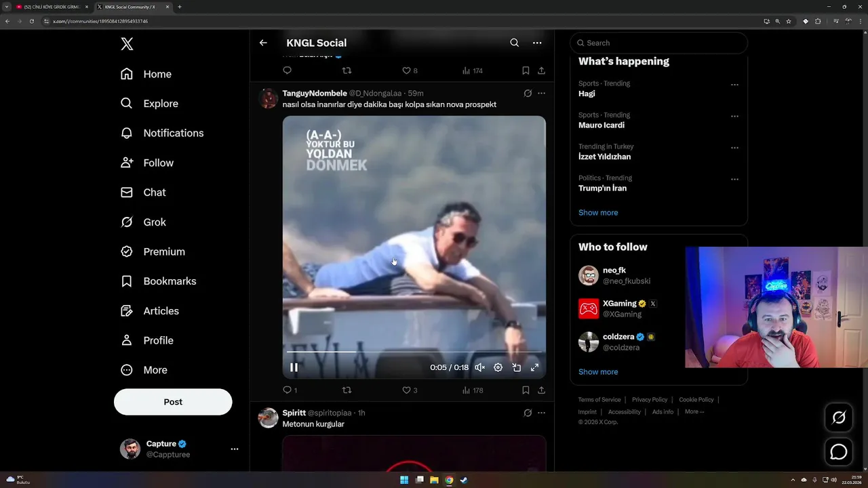Like TanguyNdombele post with 3 likes
This screenshot has width=868, height=488.
[x=410, y=390]
